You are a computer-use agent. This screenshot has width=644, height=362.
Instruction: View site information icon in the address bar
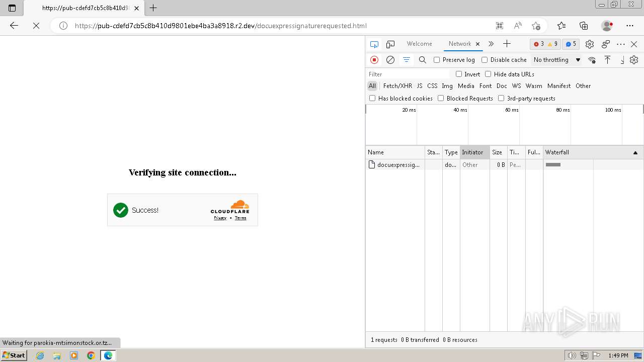pyautogui.click(x=63, y=26)
